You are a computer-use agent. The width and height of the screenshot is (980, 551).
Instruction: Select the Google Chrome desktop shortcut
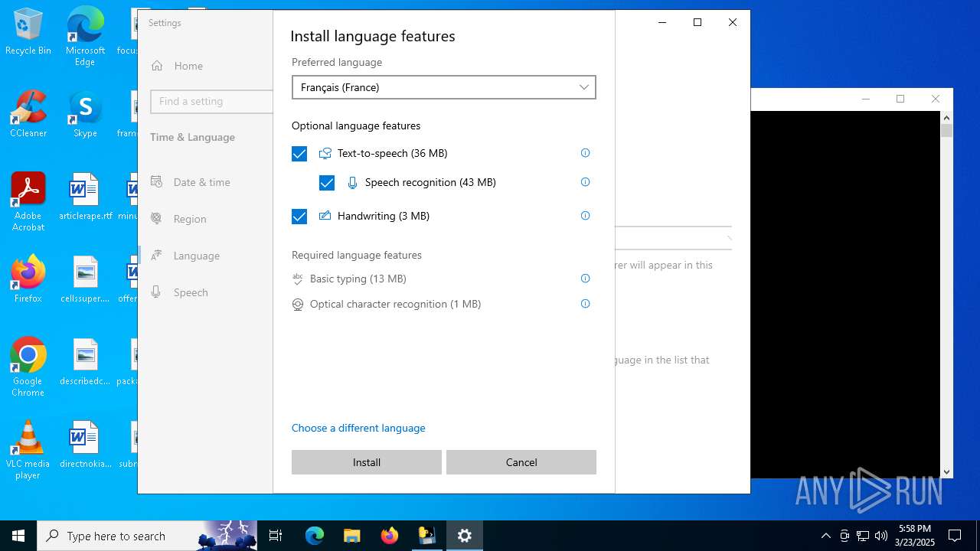click(28, 367)
